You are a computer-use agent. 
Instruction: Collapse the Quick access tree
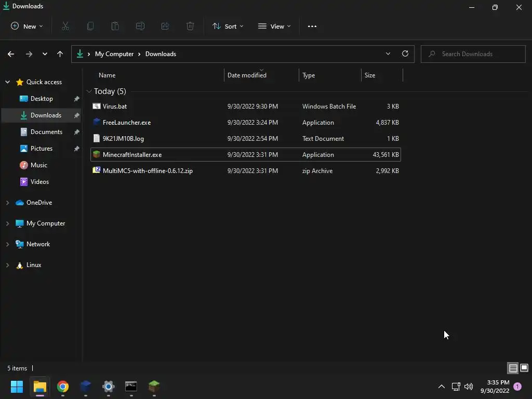tap(7, 82)
